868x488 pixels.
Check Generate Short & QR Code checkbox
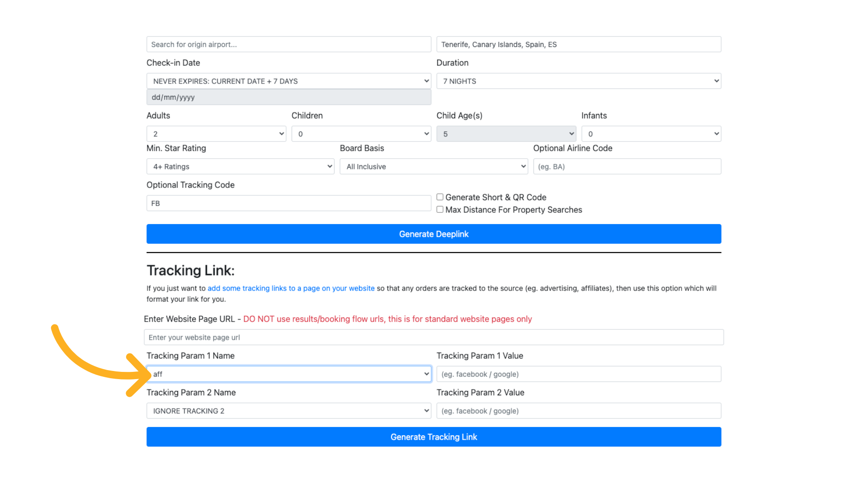coord(440,197)
